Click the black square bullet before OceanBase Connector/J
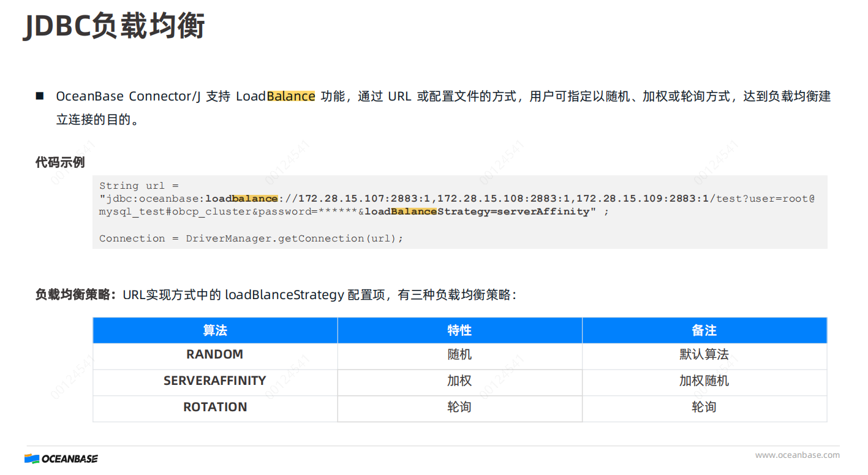 pos(40,96)
